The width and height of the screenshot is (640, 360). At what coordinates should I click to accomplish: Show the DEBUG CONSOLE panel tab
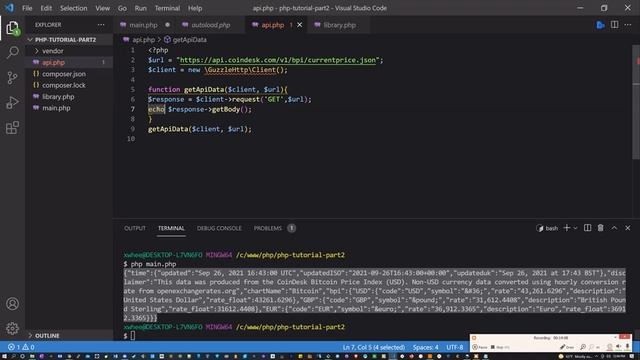pos(219,228)
